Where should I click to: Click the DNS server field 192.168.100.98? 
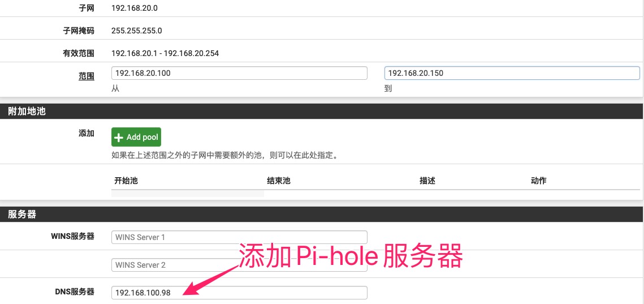(x=239, y=293)
